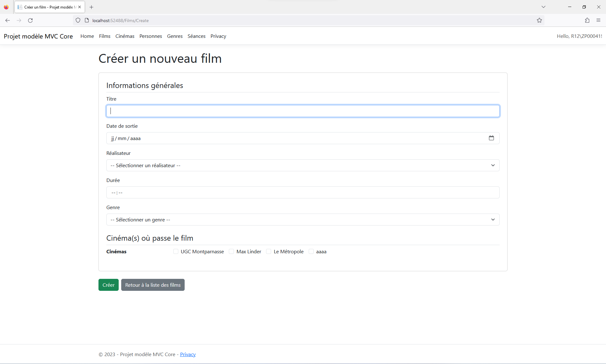The image size is (606, 364).
Task: Go to Cinémas in navigation bar
Action: 125,36
